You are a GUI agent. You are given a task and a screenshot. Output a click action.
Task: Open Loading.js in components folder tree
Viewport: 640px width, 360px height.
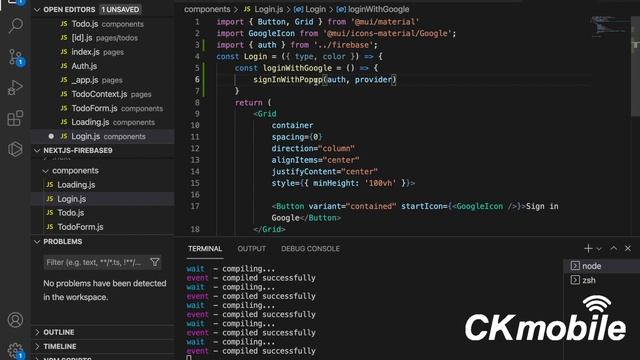click(x=103, y=185)
